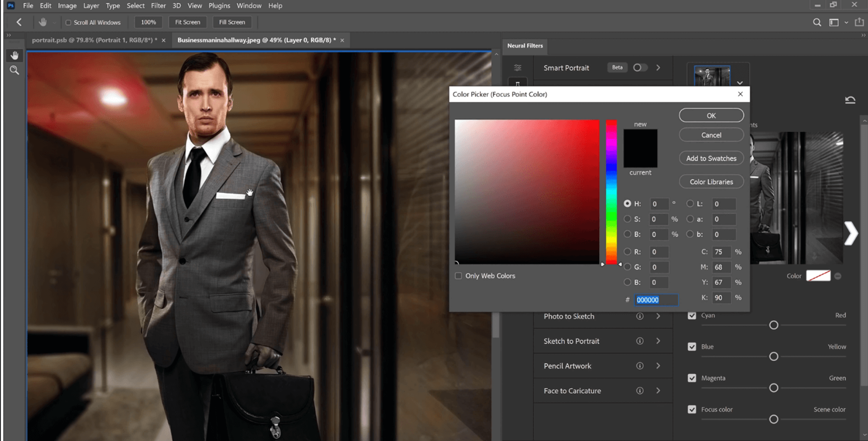
Task: Click the reset undo arrow icon
Action: point(850,100)
